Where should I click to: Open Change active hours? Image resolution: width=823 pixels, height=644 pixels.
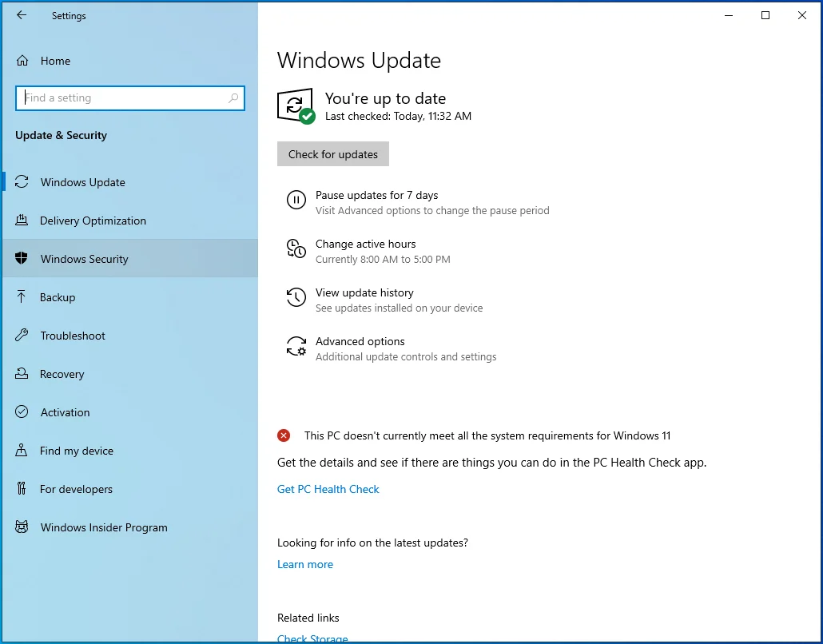click(365, 244)
